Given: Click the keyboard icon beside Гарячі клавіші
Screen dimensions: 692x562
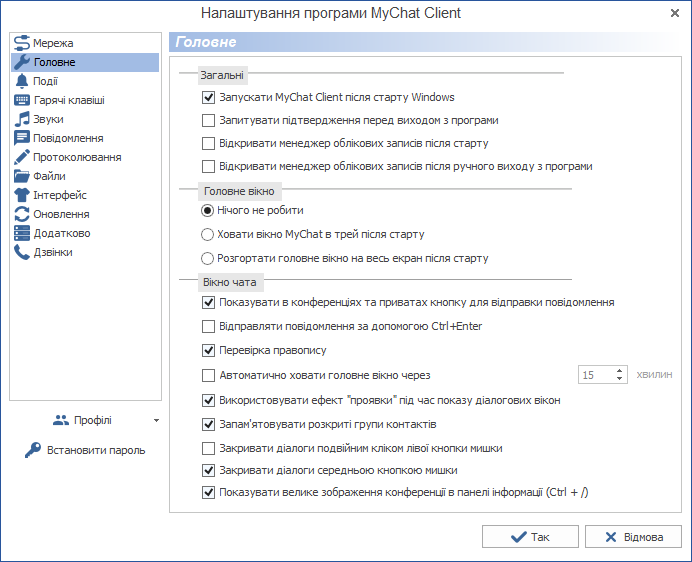Looking at the screenshot, I should tap(22, 100).
